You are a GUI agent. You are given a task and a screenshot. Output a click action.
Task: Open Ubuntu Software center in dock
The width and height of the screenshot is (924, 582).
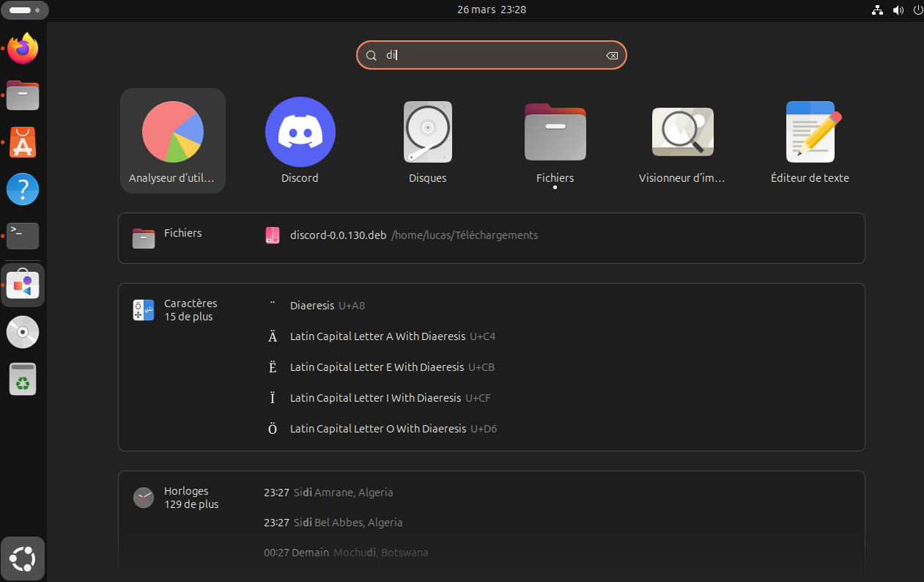[x=23, y=142]
